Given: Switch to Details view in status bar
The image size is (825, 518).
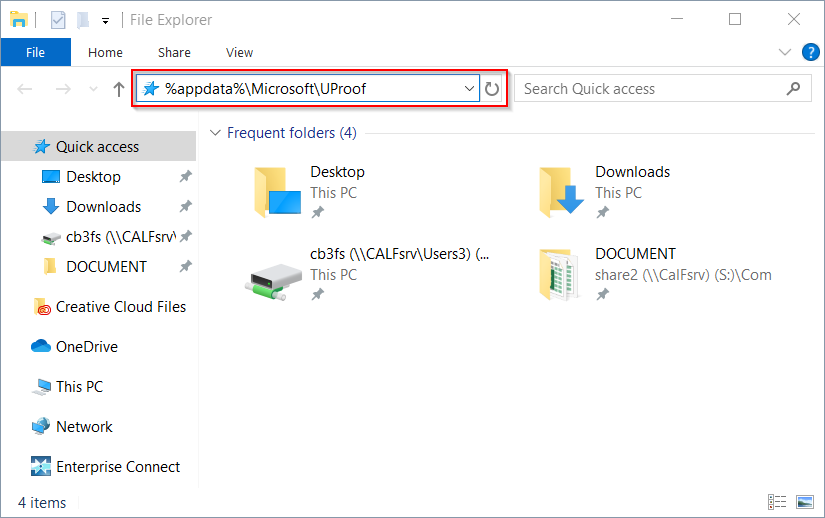Looking at the screenshot, I should point(777,502).
